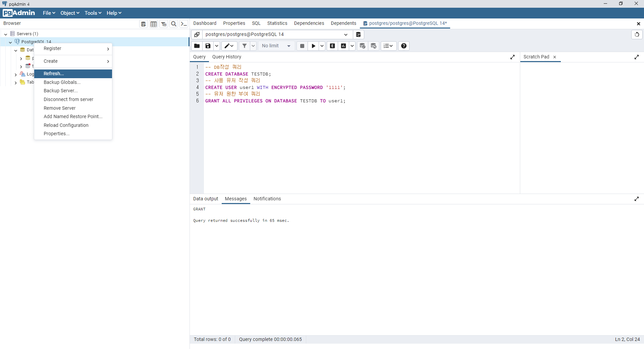
Task: Choose Backup Server... from the context menu
Action: (73, 91)
